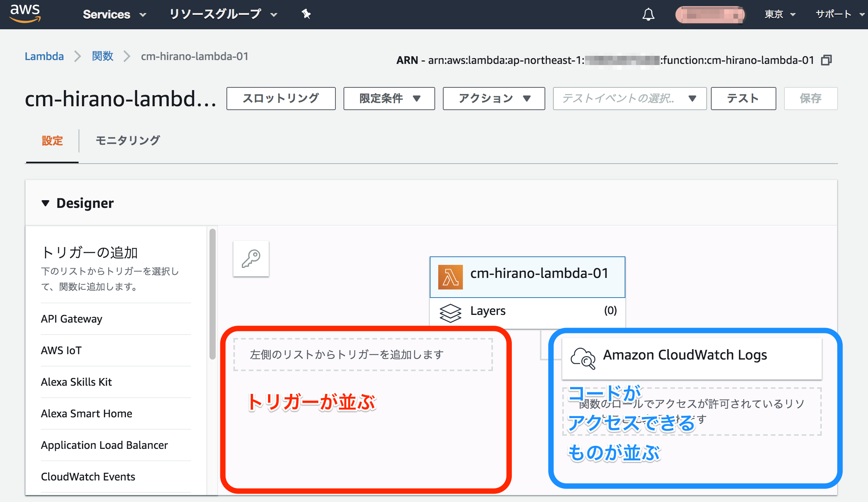Open the blurred account name menu

coord(710,15)
